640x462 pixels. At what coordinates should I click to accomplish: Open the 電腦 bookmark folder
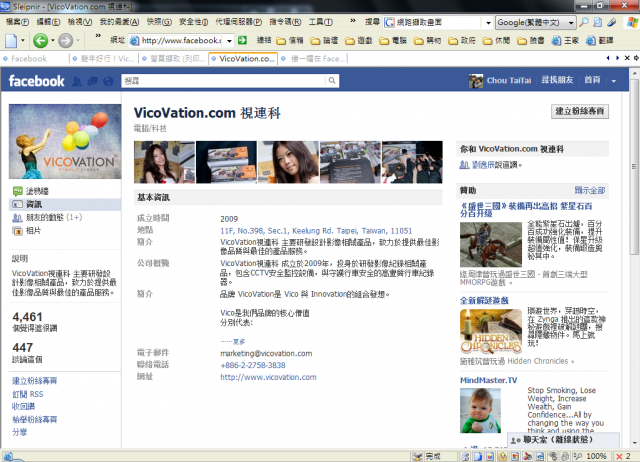[x=393, y=40]
